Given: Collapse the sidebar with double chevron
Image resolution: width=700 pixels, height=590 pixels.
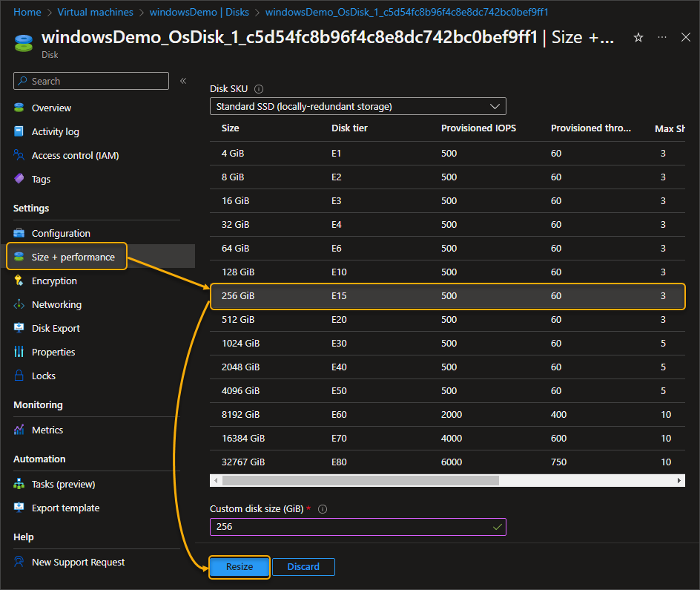Looking at the screenshot, I should 183,81.
